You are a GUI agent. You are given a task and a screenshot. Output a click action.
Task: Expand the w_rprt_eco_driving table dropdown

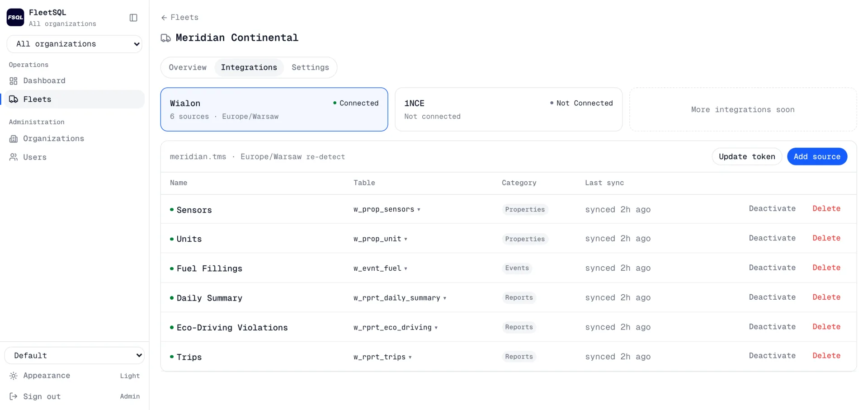point(436,328)
